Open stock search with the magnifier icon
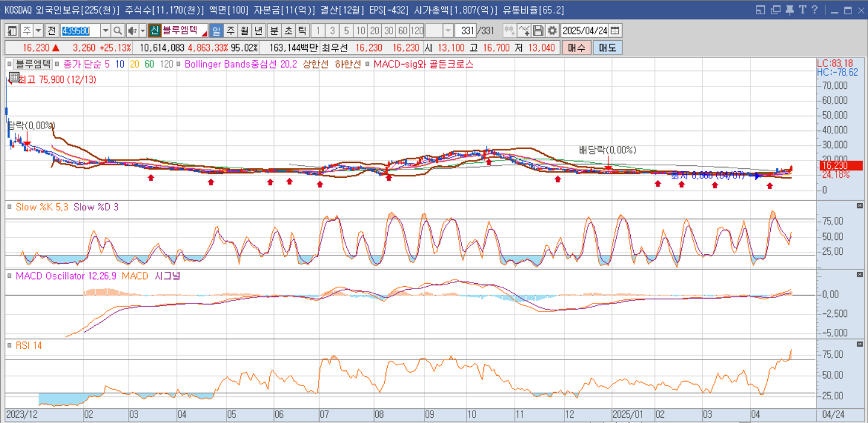 coord(117,31)
